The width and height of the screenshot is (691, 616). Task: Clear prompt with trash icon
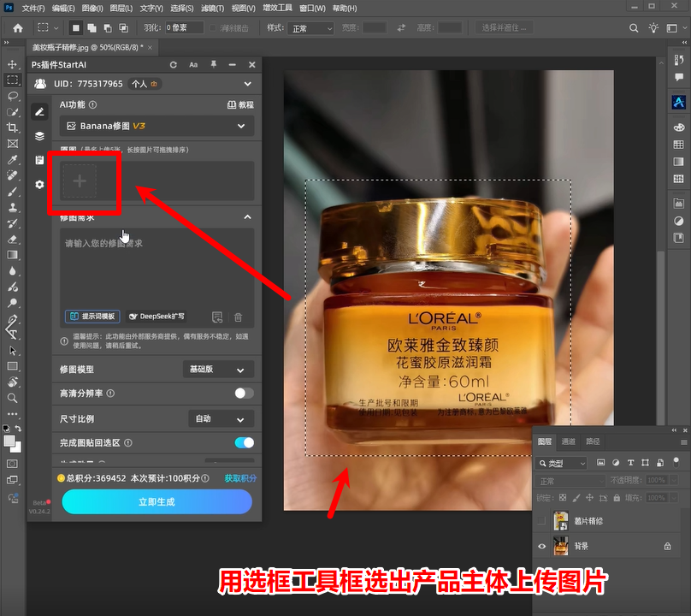238,317
